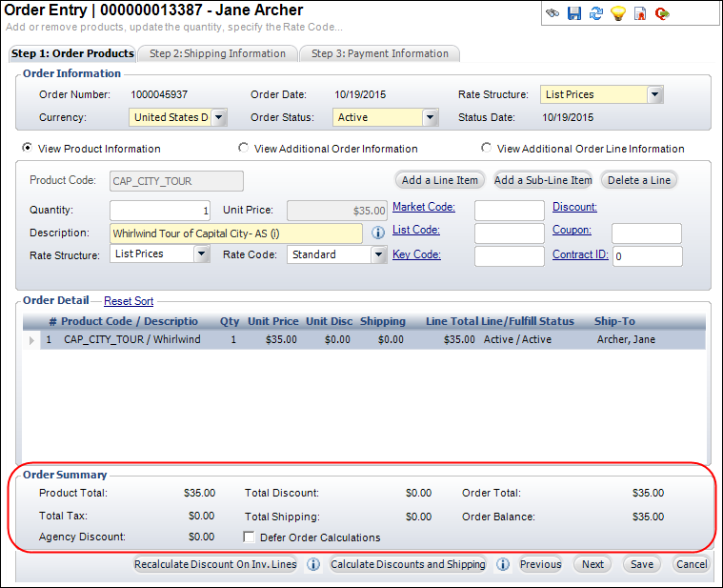Image resolution: width=723 pixels, height=588 pixels.
Task: Click the yellow light bulb tips icon
Action: (618, 13)
